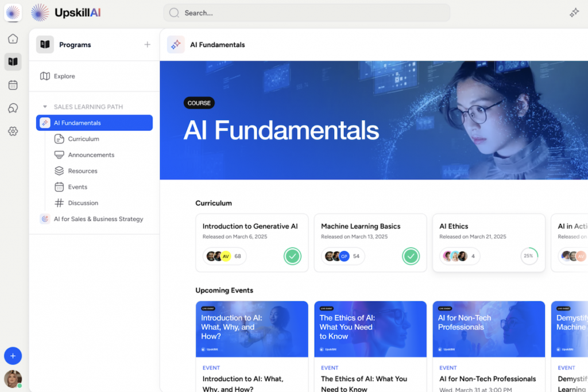The width and height of the screenshot is (588, 392).
Task: Click the AI sparkle icon top right
Action: coord(574,13)
